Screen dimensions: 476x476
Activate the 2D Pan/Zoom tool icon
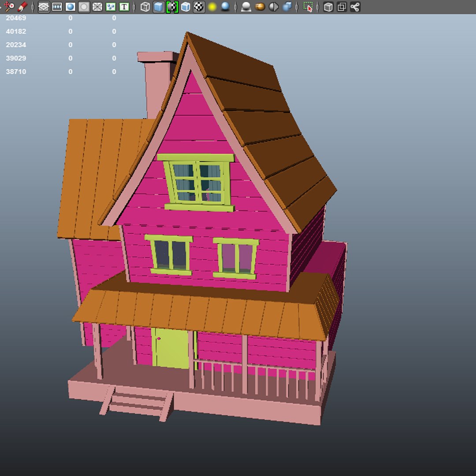tap(9, 7)
